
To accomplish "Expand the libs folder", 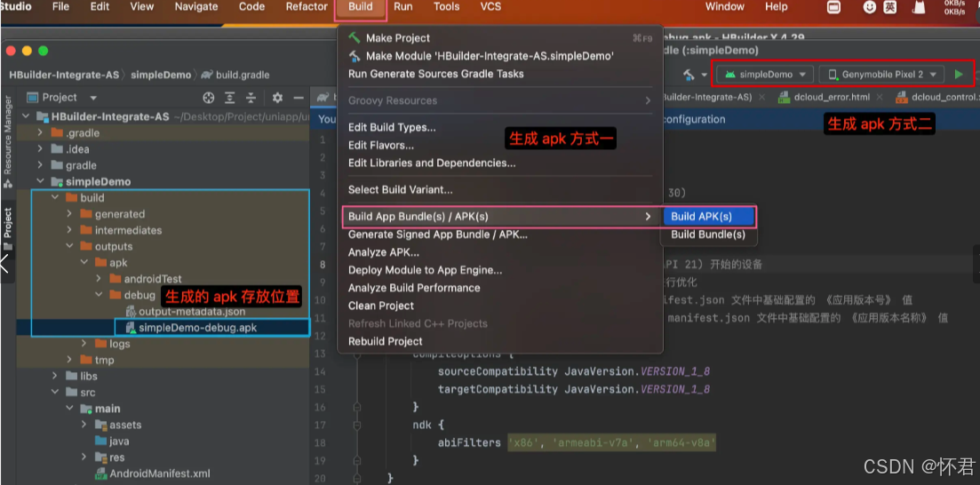I will tap(55, 377).
